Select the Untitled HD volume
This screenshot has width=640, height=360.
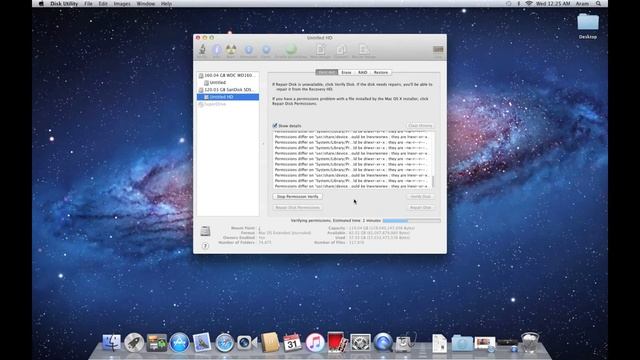228,97
